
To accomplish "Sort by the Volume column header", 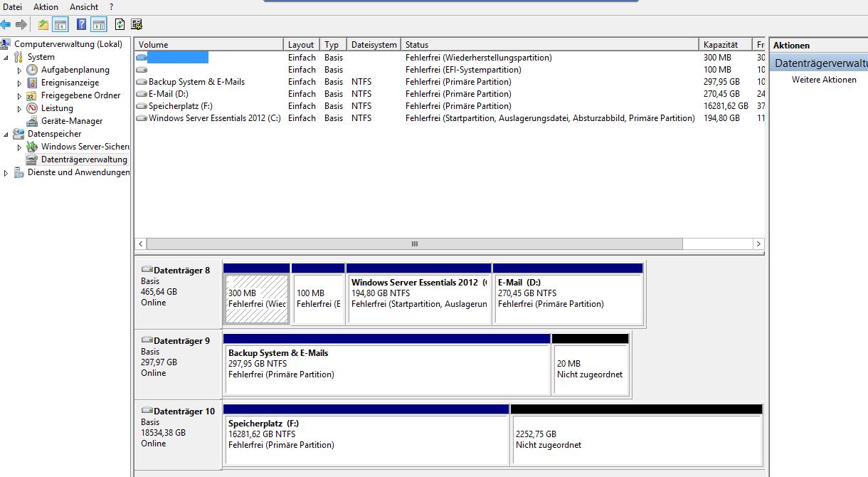I will point(209,45).
